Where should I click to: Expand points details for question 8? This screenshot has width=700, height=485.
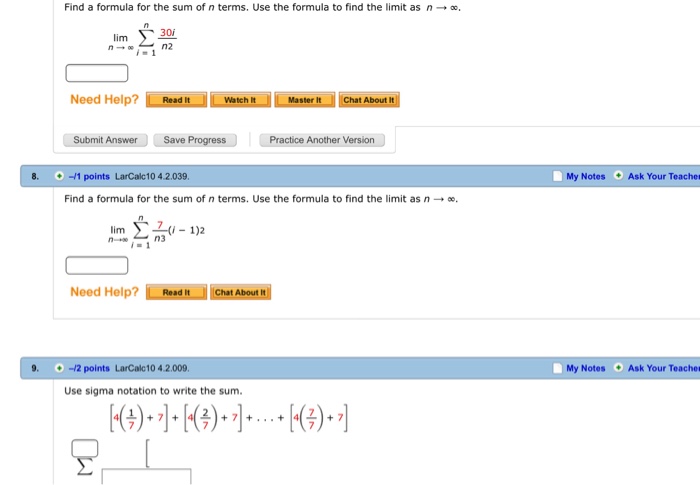click(60, 176)
